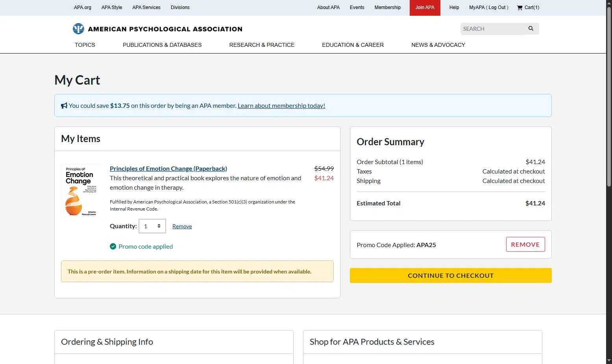Remove the item via the Remove link next to Quantity
The width and height of the screenshot is (612, 364).
coord(182,226)
